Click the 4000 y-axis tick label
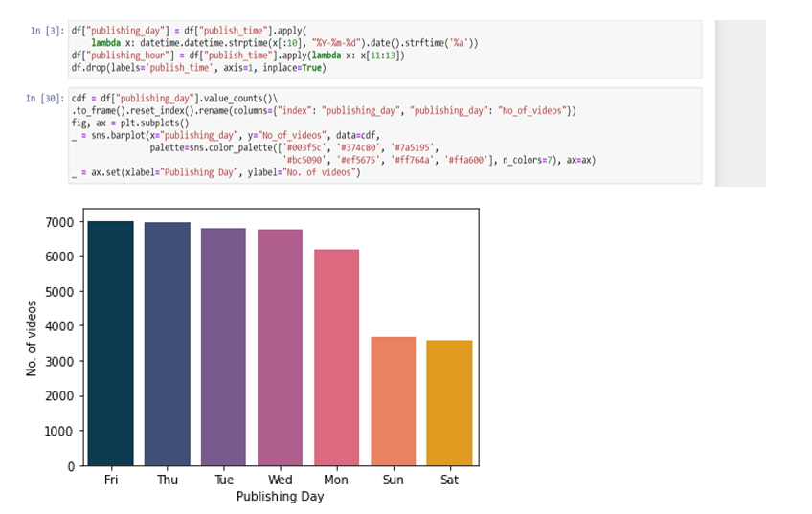Image resolution: width=812 pixels, height=514 pixels. point(59,326)
